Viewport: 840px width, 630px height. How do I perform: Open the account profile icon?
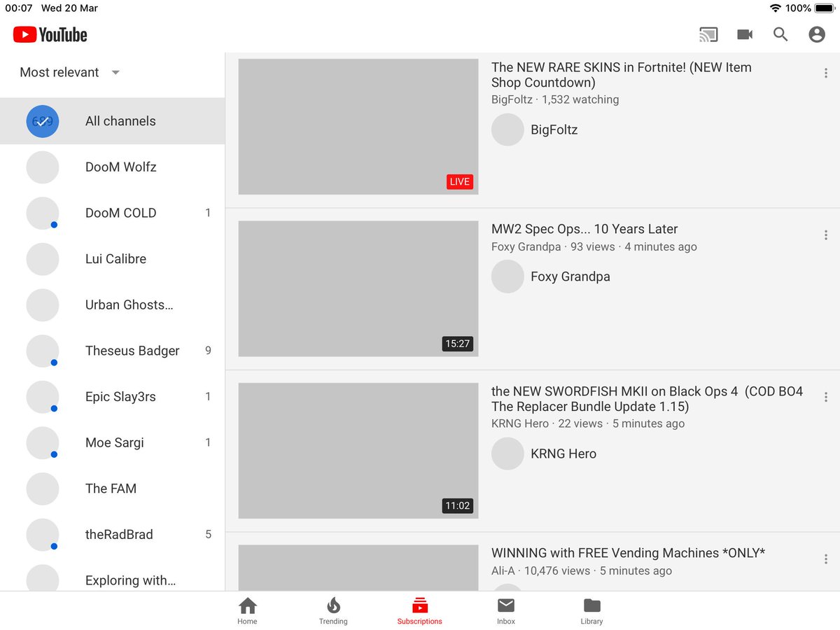click(817, 34)
